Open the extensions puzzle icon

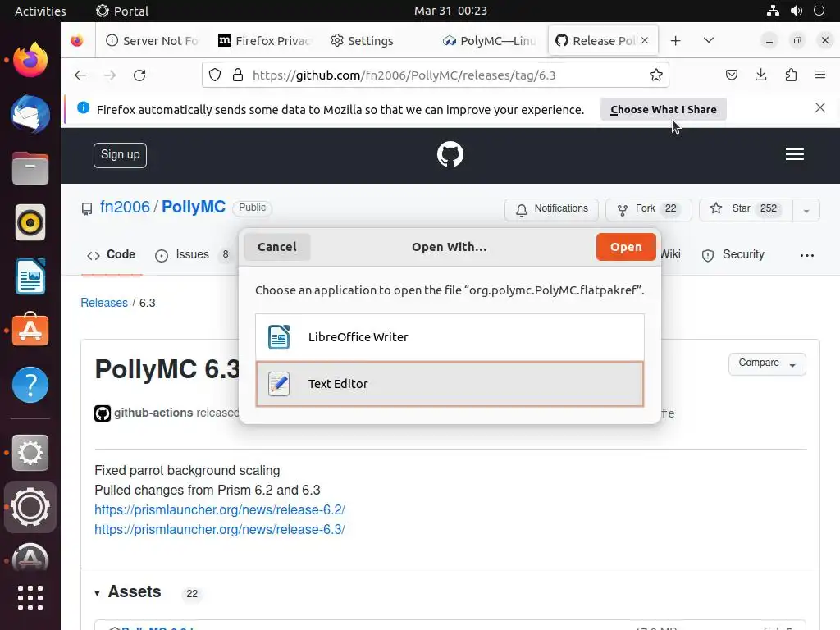coord(791,75)
